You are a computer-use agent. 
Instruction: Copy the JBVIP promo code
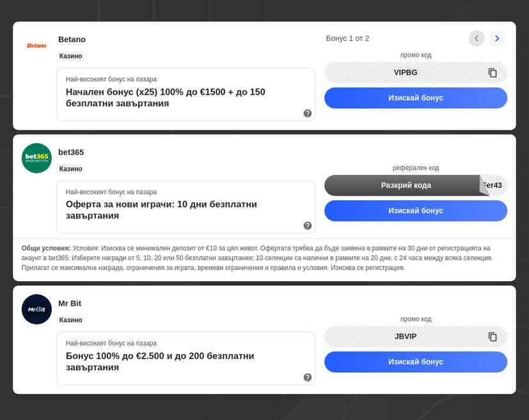point(493,337)
